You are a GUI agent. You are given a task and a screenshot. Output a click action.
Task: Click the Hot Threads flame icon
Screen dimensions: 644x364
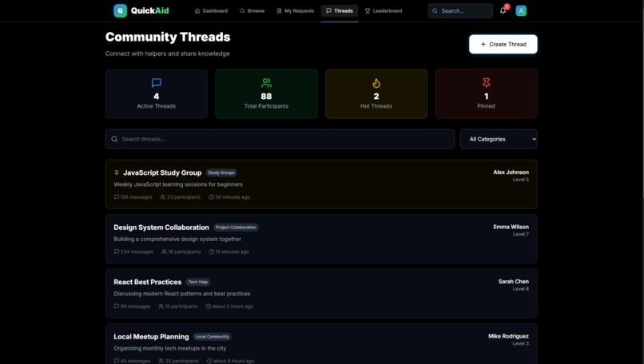(x=376, y=83)
